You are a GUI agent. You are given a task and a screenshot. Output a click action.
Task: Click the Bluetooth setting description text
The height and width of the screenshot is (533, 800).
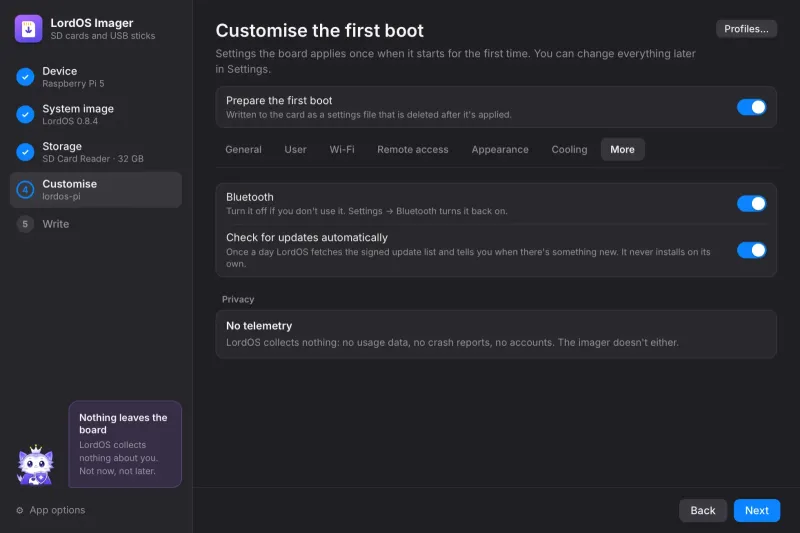tap(366, 211)
